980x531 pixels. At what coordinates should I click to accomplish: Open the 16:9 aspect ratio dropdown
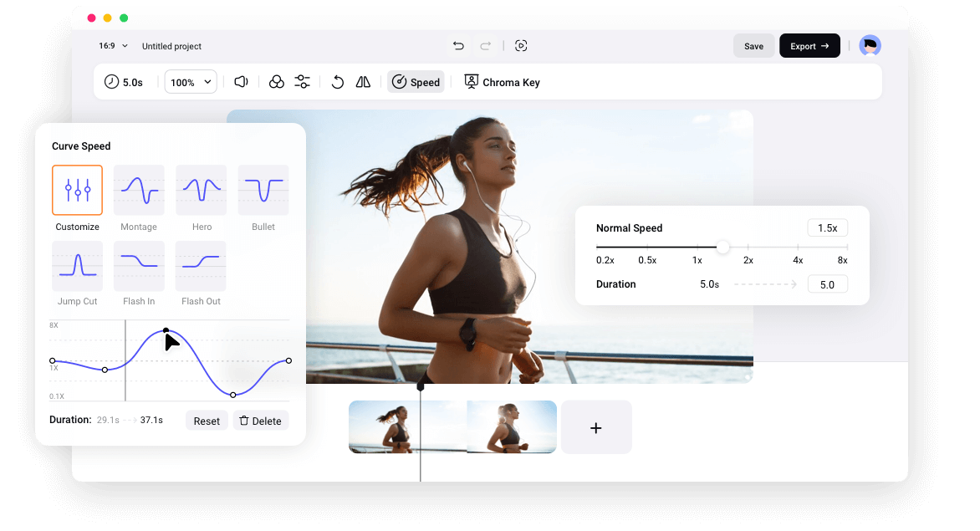(113, 46)
